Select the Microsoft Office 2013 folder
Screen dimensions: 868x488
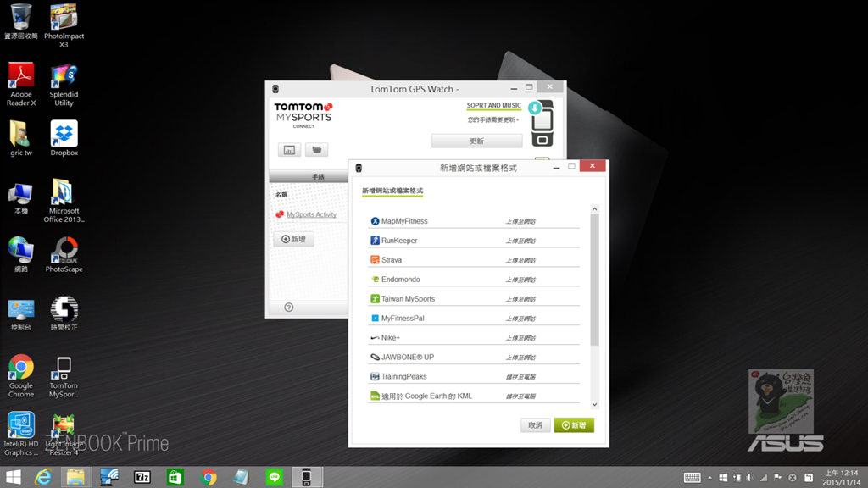pos(64,200)
